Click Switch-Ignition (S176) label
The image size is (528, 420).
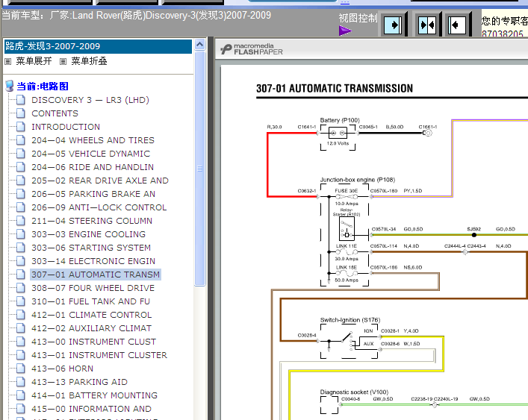pos(350,320)
